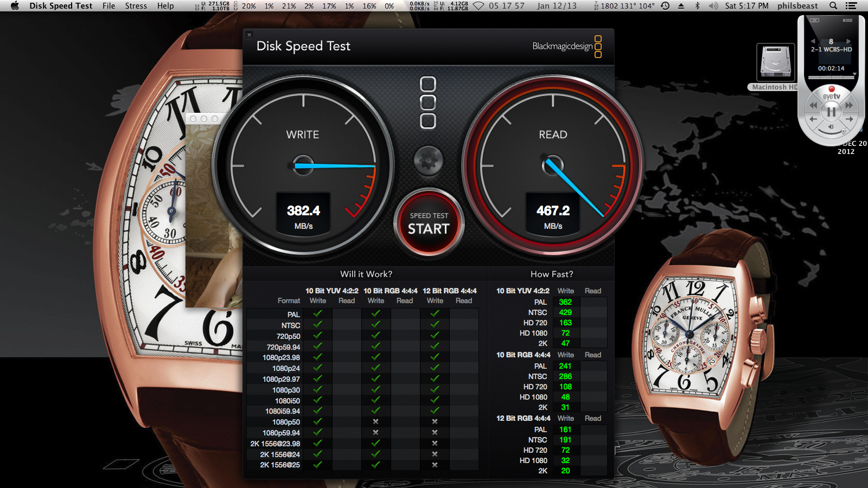Viewport: 868px width, 488px height.
Task: Click the Bluetooth menu bar icon
Action: [x=698, y=6]
